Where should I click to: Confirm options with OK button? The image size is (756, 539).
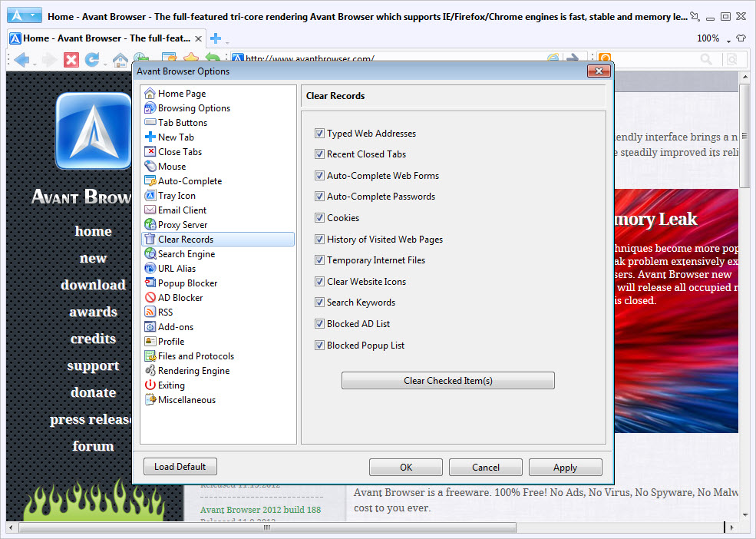point(406,467)
